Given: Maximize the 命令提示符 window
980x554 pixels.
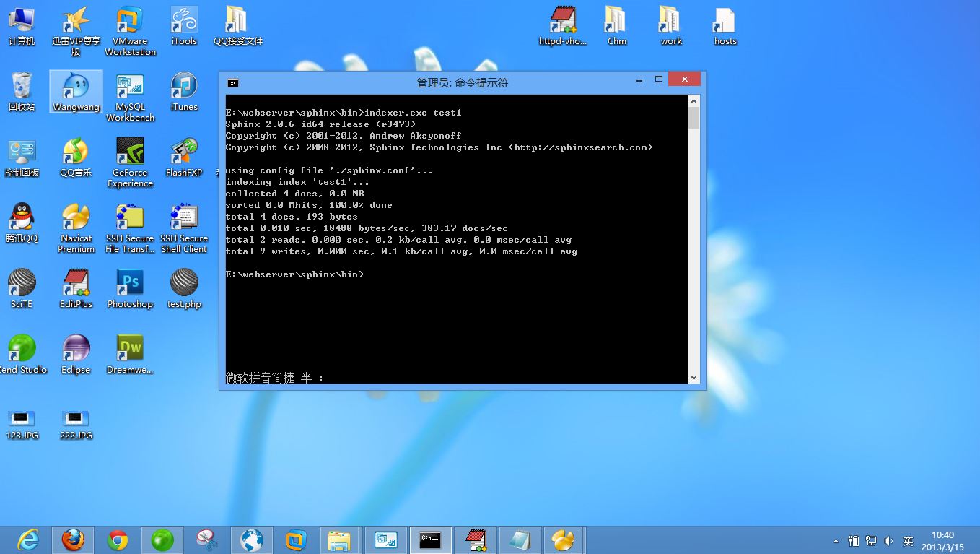Looking at the screenshot, I should [658, 79].
